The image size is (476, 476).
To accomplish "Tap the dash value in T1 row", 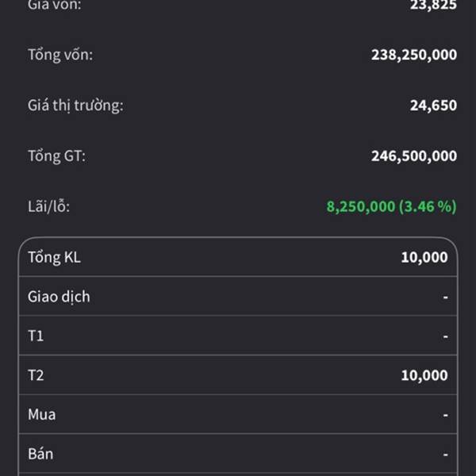I will (445, 336).
